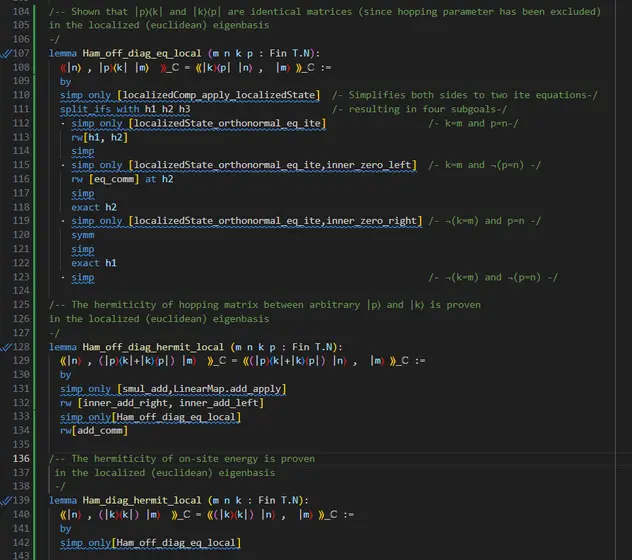Click the checkmark icon beside line 107
Screen dimensions: 632x560
(6, 53)
